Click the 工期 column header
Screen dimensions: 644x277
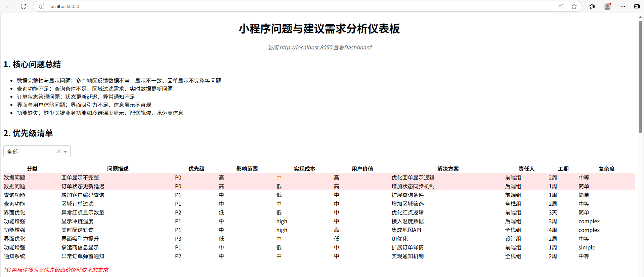[x=563, y=169]
